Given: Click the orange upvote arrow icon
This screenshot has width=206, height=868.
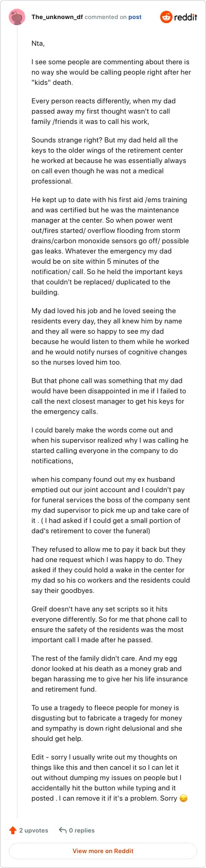Looking at the screenshot, I should (13, 830).
